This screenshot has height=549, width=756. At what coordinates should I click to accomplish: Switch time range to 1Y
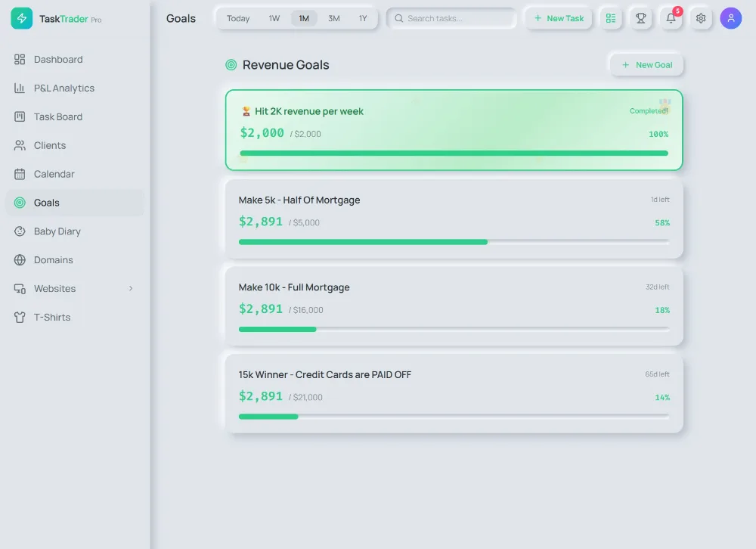coord(363,18)
